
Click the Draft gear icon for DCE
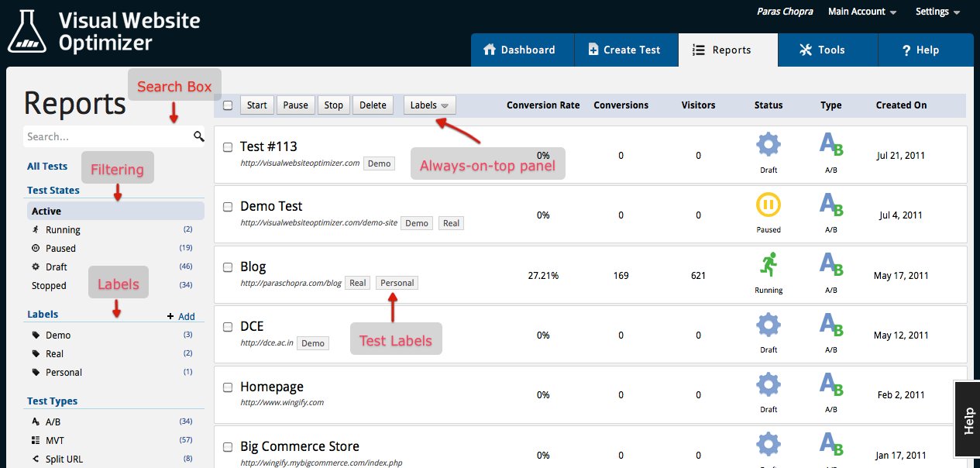(768, 325)
